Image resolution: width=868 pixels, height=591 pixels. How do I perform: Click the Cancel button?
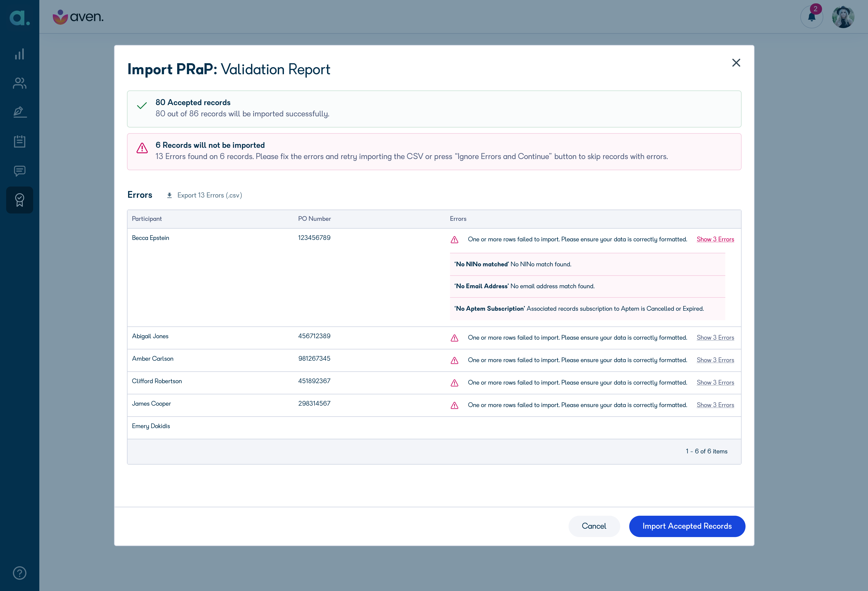click(594, 526)
